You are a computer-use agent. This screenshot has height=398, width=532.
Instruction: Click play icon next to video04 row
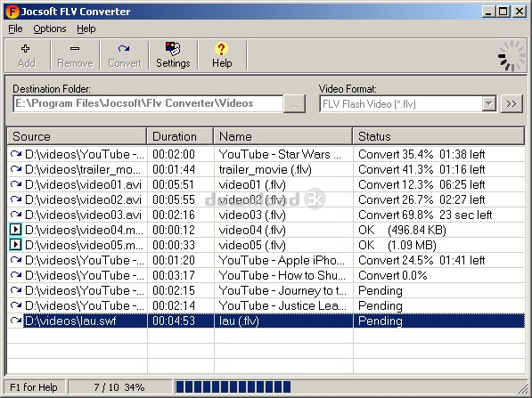point(15,230)
